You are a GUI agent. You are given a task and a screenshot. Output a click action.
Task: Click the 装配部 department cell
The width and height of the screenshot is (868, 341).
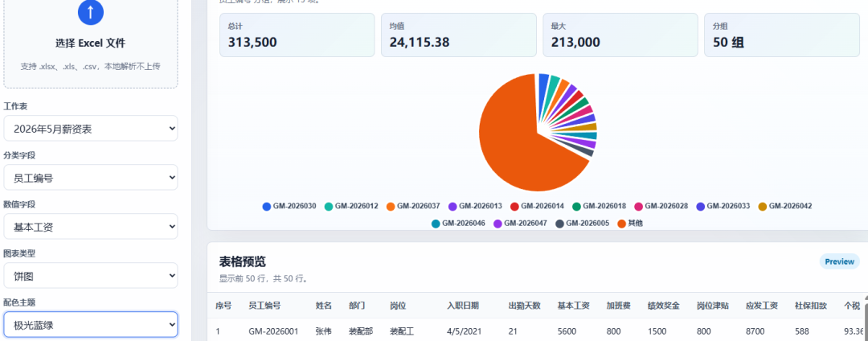pos(361,331)
